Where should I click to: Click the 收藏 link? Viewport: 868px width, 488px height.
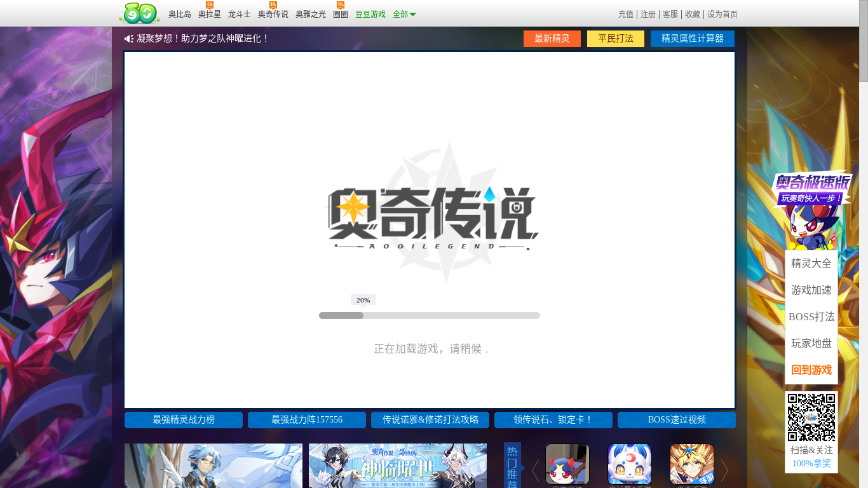click(x=693, y=14)
